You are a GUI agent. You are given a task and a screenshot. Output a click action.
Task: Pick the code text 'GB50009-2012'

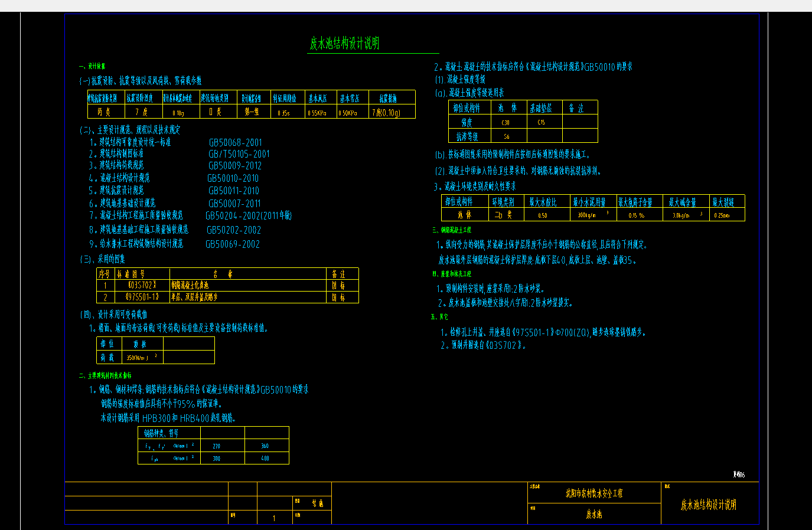click(235, 166)
